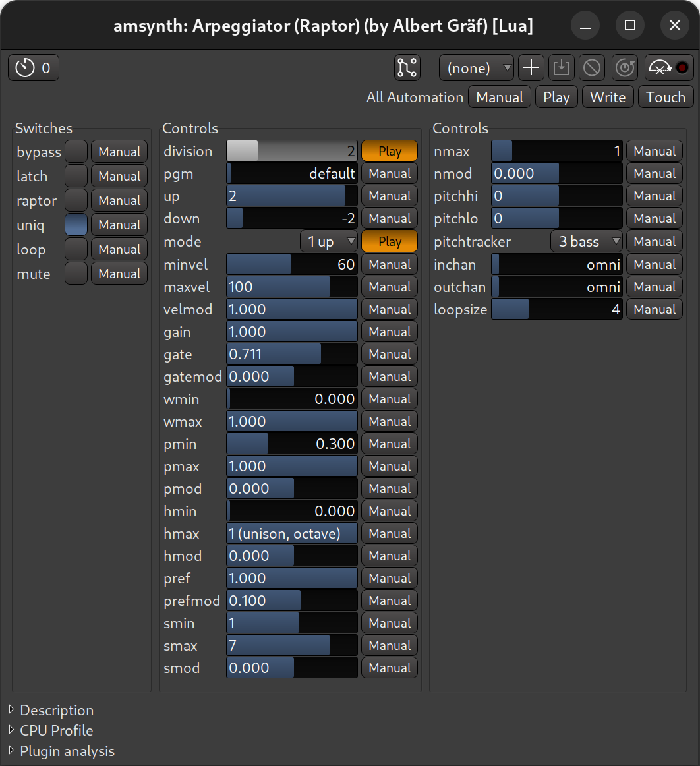Open the pitchtracker '3 bass' dropdown
Screen dimensions: 700x766
point(586,241)
